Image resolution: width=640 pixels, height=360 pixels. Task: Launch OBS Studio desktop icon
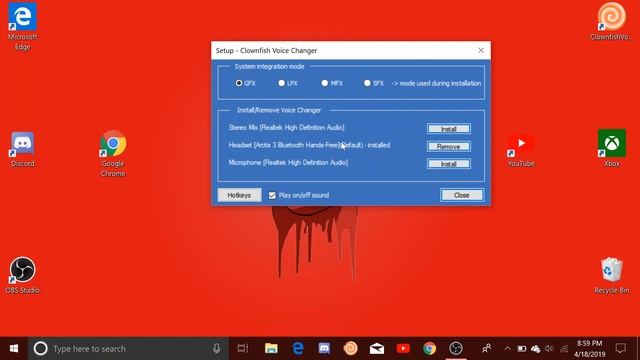click(22, 276)
